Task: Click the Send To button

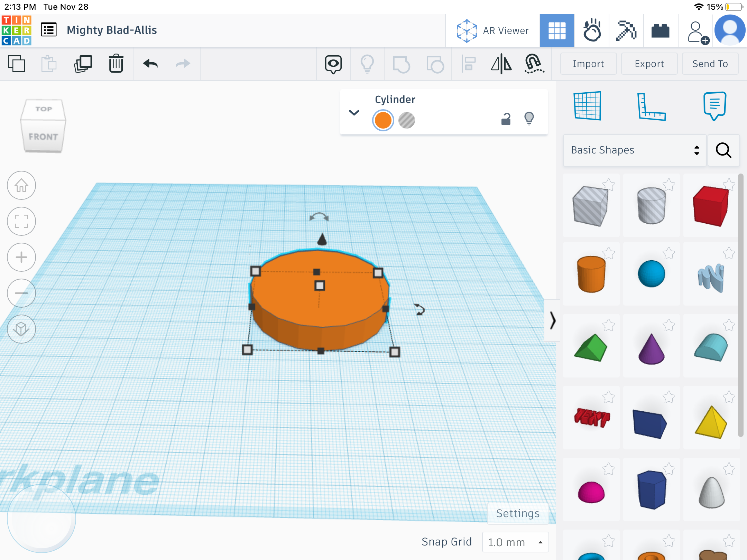Action: [x=710, y=64]
